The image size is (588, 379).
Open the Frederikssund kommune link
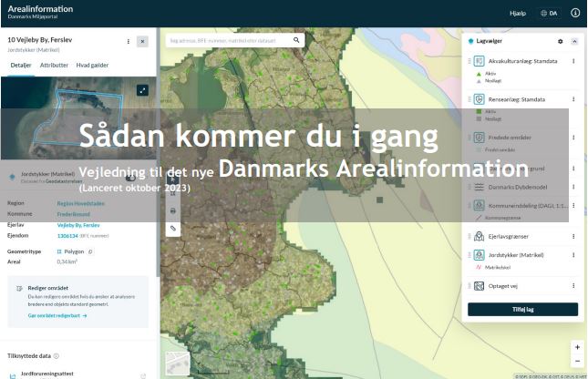coord(74,214)
